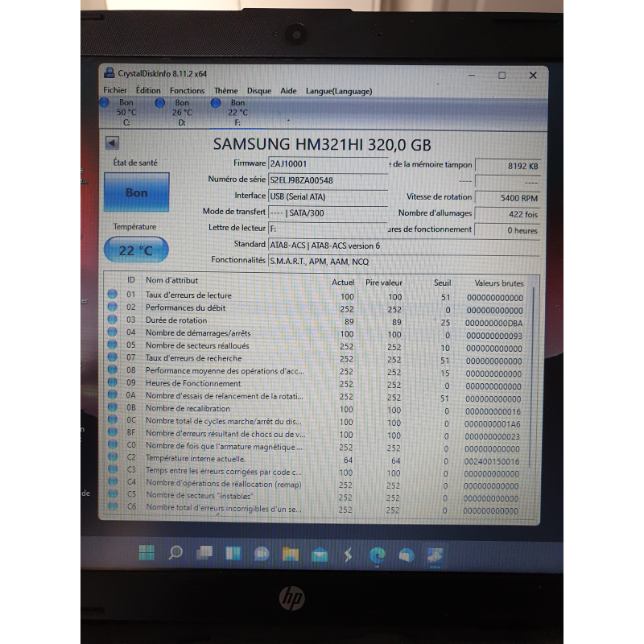Image resolution: width=644 pixels, height=644 pixels.
Task: Click the 22 °C temperature indicator
Action: pos(134,250)
